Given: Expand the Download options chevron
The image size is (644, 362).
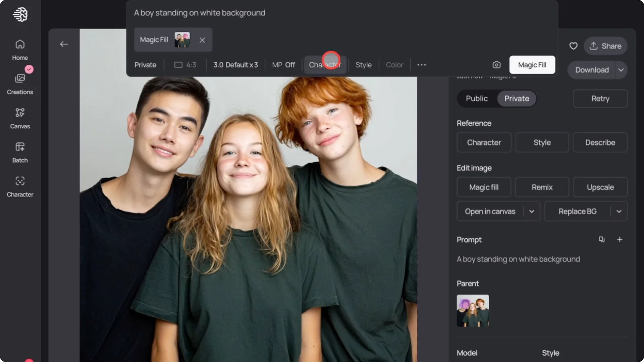Looking at the screenshot, I should 621,70.
